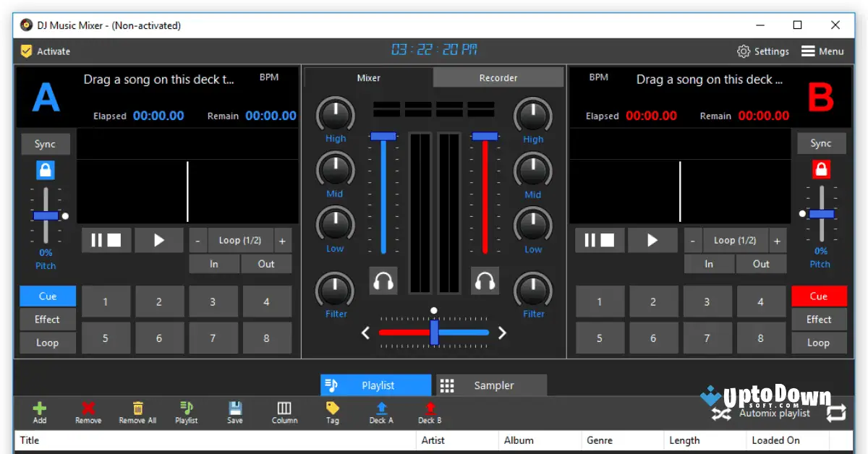
Task: Center the crossfader slider
Action: pyautogui.click(x=434, y=333)
